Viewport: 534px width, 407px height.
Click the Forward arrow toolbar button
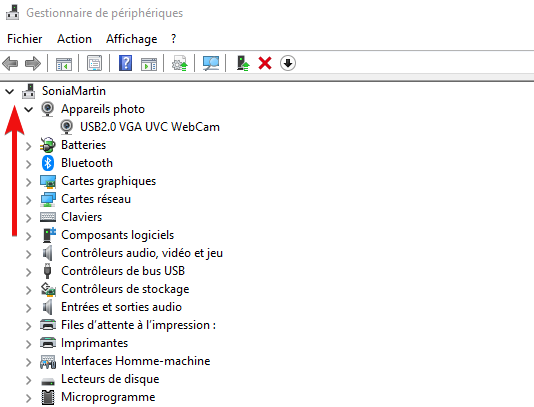tap(33, 63)
